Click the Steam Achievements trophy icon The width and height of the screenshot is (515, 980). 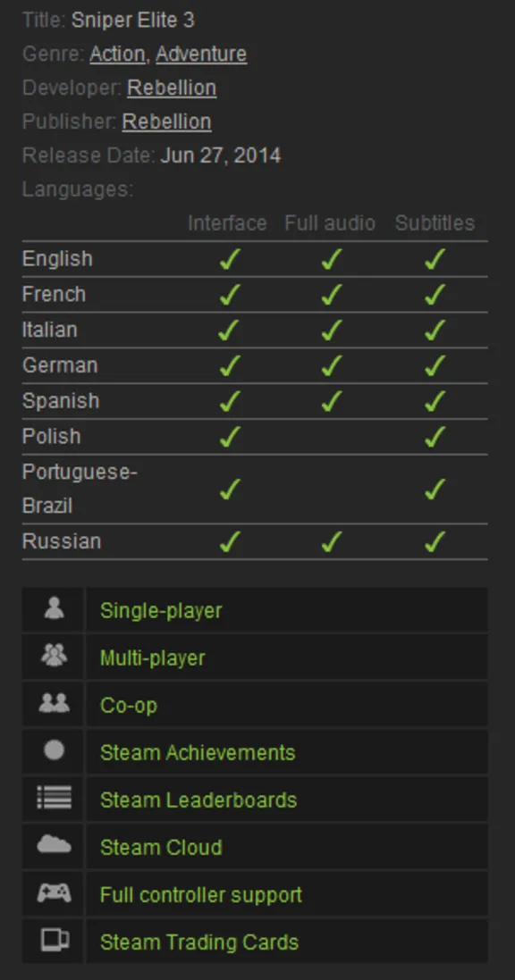[52, 751]
